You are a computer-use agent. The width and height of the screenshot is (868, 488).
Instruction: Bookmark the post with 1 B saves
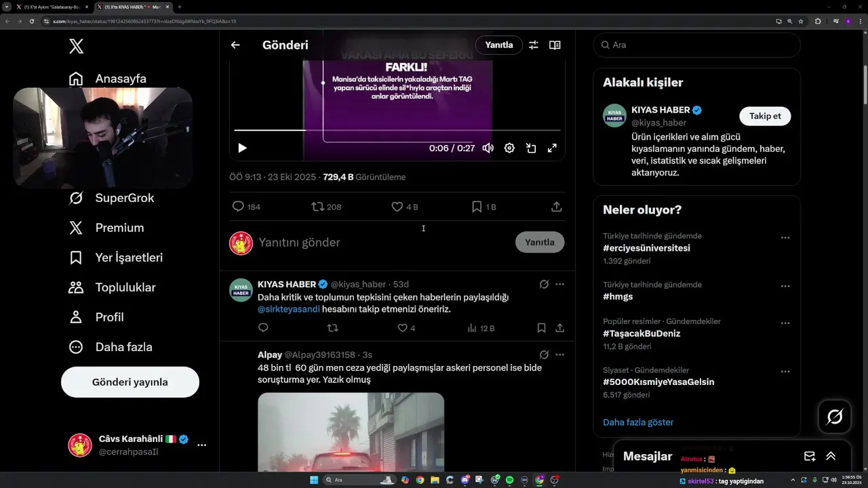point(484,207)
